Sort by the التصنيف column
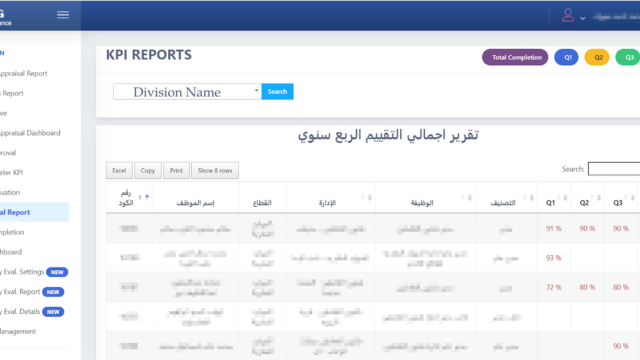Viewport: 640px width, 360px height. pyautogui.click(x=506, y=198)
